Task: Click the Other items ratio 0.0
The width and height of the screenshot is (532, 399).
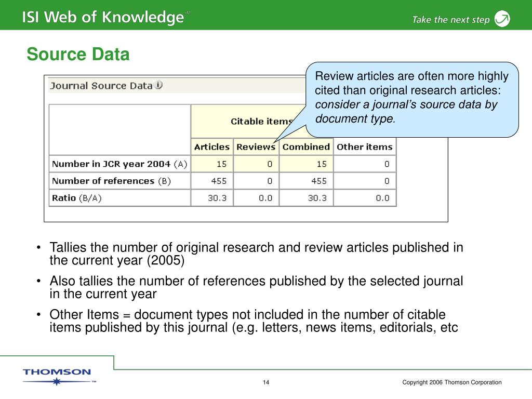Action: 383,198
